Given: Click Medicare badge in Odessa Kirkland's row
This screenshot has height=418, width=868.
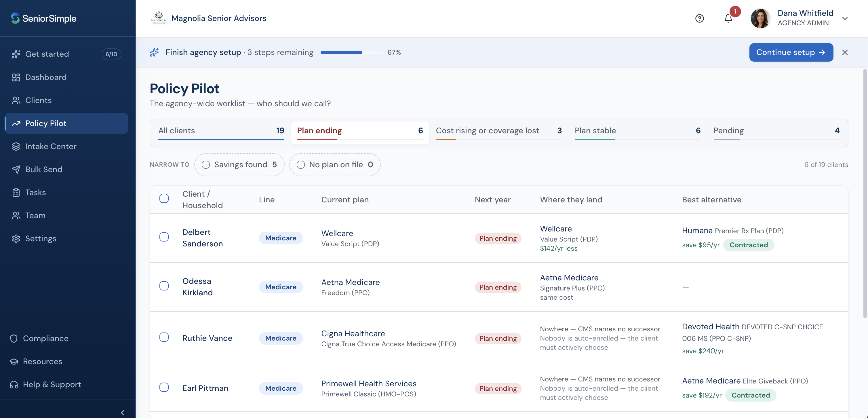Looking at the screenshot, I should (281, 287).
